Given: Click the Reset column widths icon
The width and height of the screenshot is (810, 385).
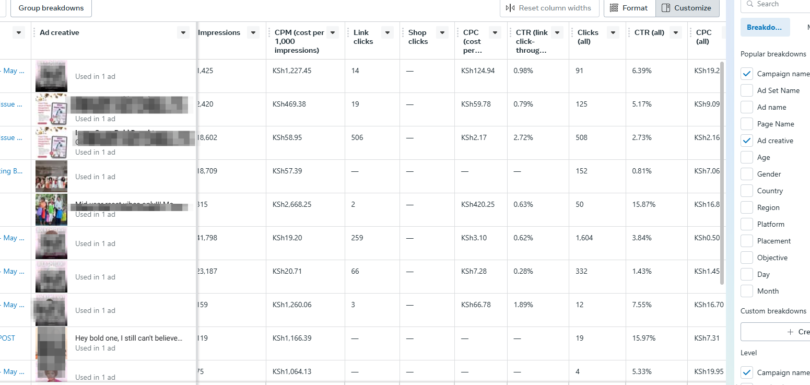Looking at the screenshot, I should click(510, 8).
